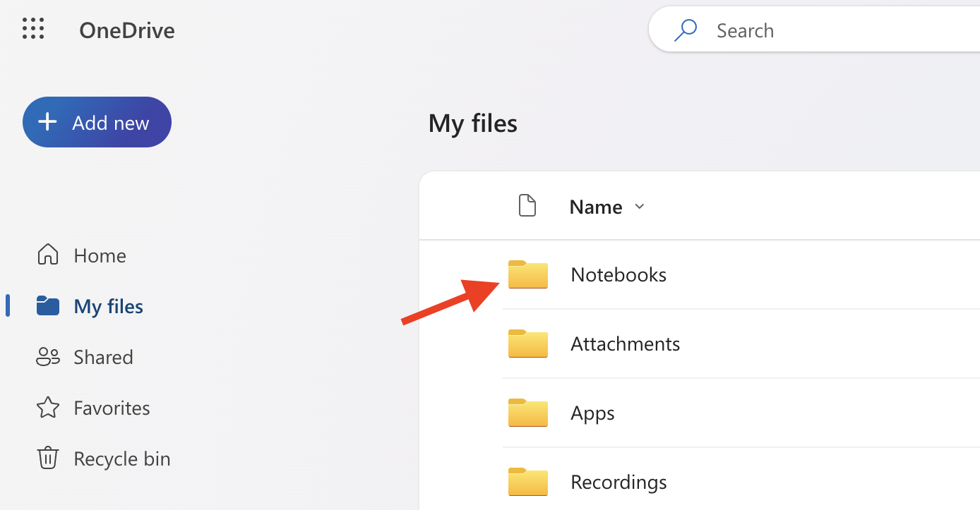Open the Attachments folder icon
This screenshot has width=980, height=510.
pos(528,344)
